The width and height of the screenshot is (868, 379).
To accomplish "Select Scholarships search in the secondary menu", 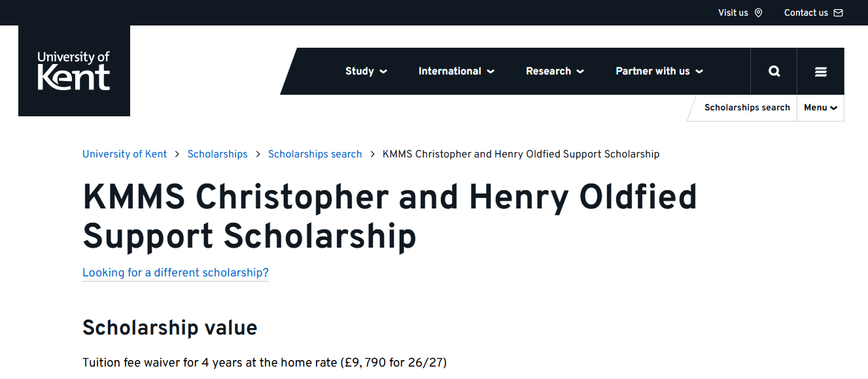I will pyautogui.click(x=747, y=107).
